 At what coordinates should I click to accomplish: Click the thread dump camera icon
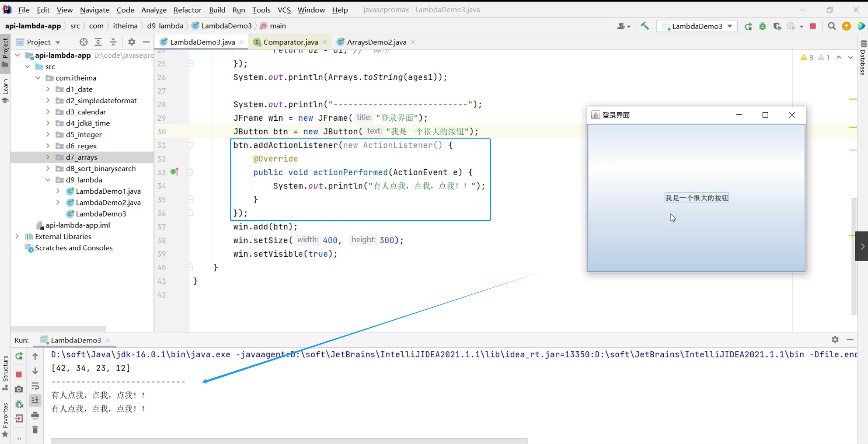[19, 389]
